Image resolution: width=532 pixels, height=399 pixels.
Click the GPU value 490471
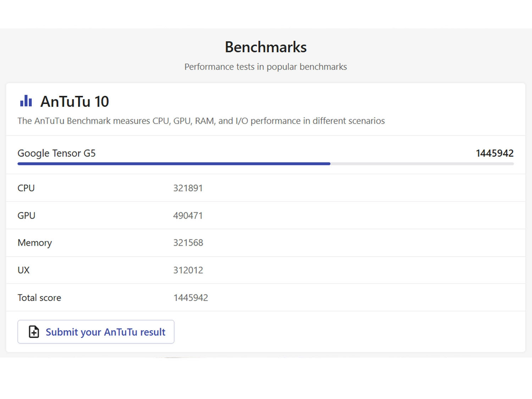[188, 215]
